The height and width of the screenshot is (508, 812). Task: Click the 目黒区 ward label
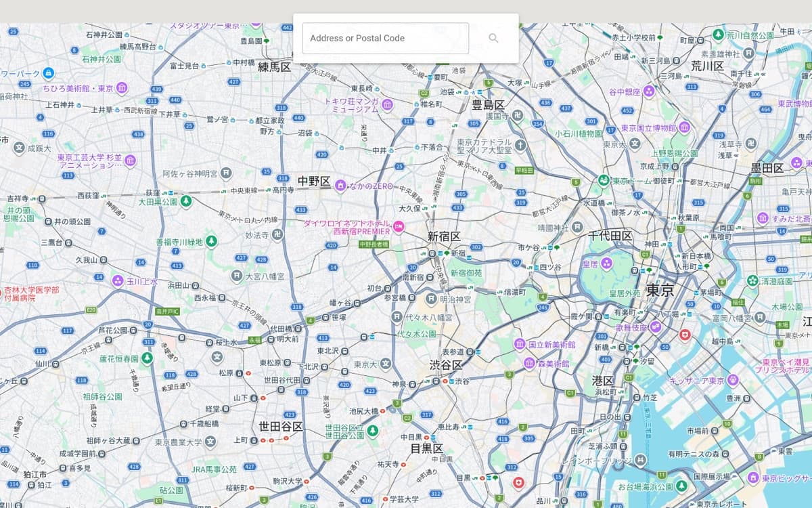coord(426,448)
